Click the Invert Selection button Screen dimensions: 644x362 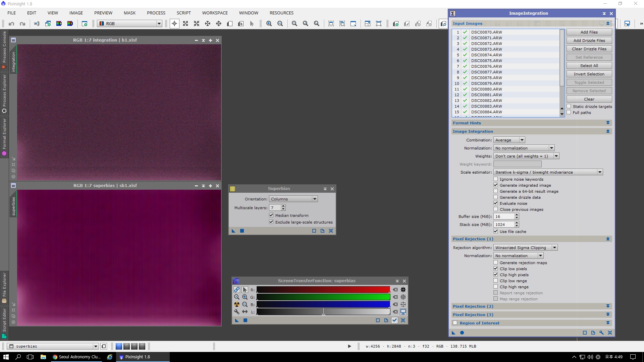589,74
